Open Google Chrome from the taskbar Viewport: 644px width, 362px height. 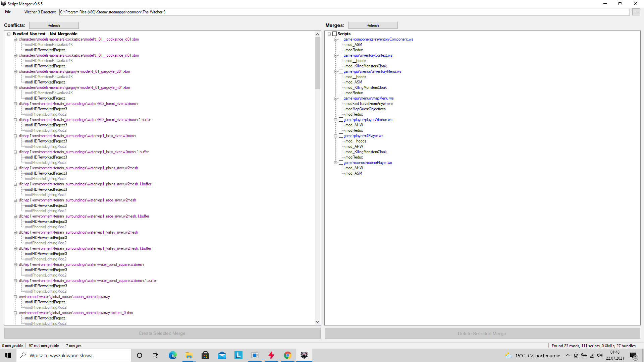pyautogui.click(x=287, y=355)
